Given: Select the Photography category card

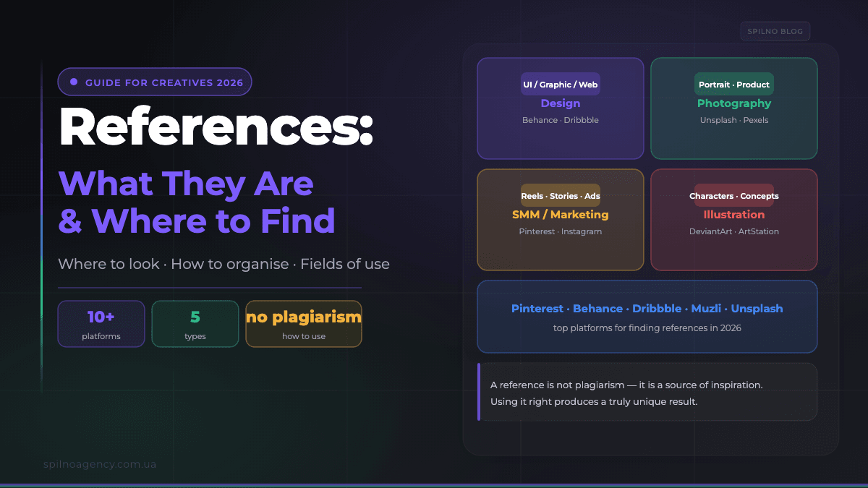Looking at the screenshot, I should click(x=734, y=108).
